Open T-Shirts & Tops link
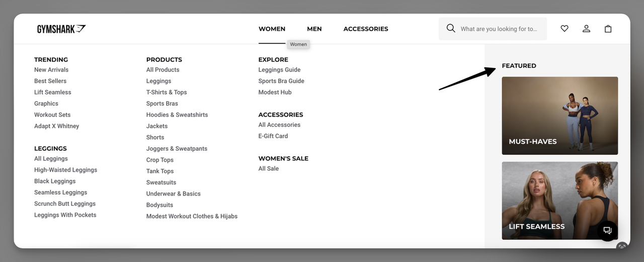 167,92
